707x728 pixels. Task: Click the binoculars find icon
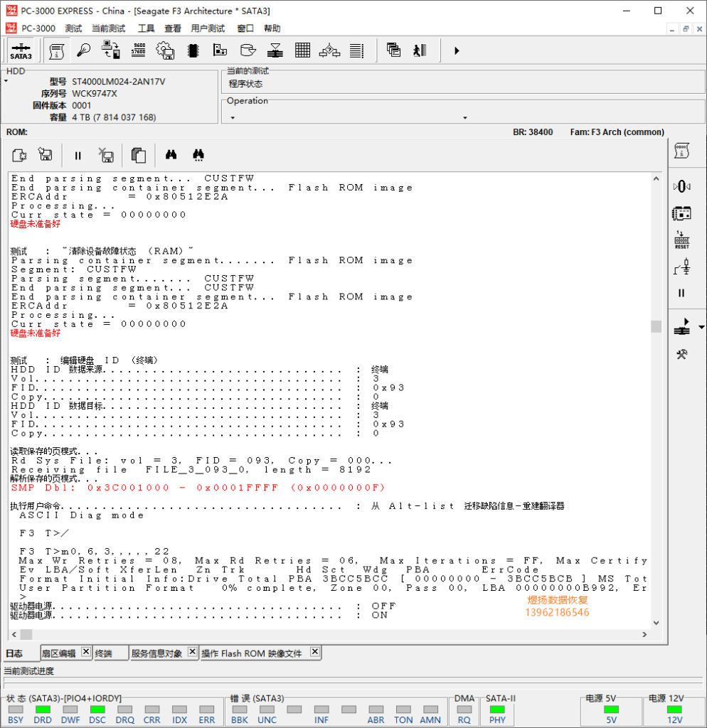click(x=171, y=154)
